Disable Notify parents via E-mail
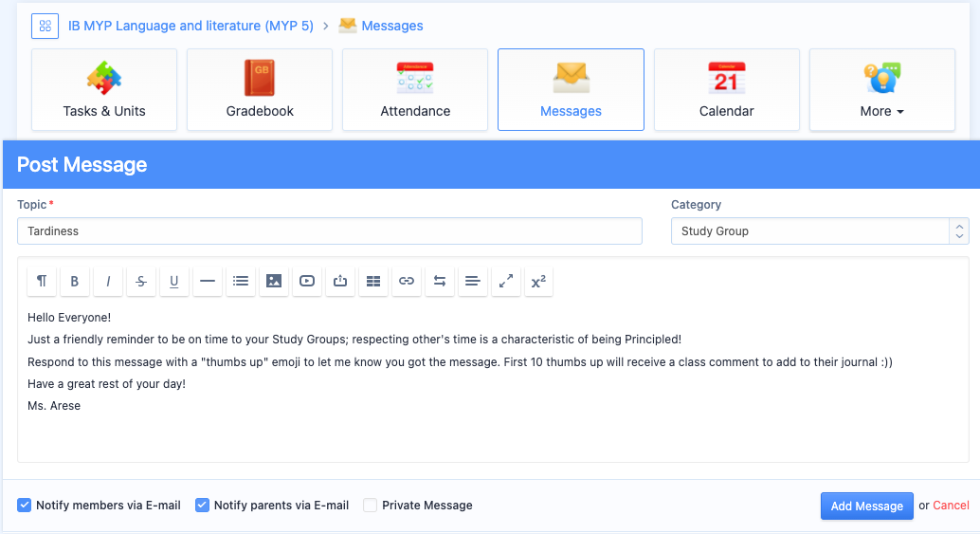Screen dimensions: 980x534 pyautogui.click(x=202, y=506)
